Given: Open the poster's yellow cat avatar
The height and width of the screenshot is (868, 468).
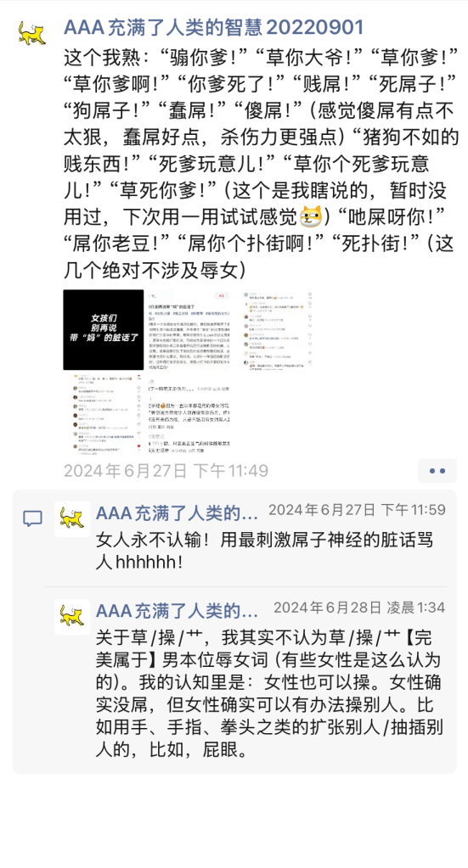Looking at the screenshot, I should (x=31, y=33).
